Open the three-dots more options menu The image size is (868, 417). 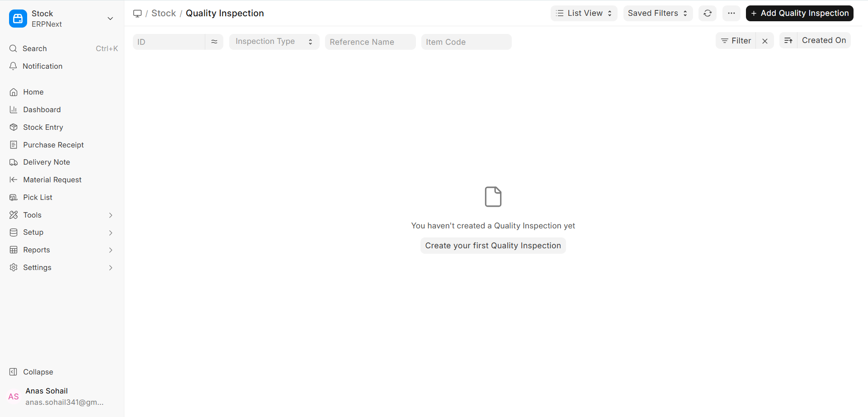click(731, 14)
